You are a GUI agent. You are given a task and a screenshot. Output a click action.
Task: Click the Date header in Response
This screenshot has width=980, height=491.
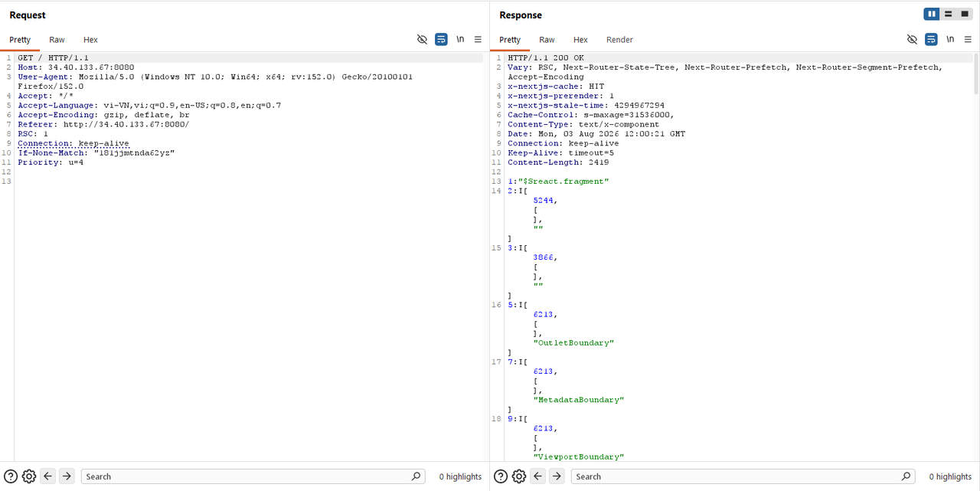596,133
